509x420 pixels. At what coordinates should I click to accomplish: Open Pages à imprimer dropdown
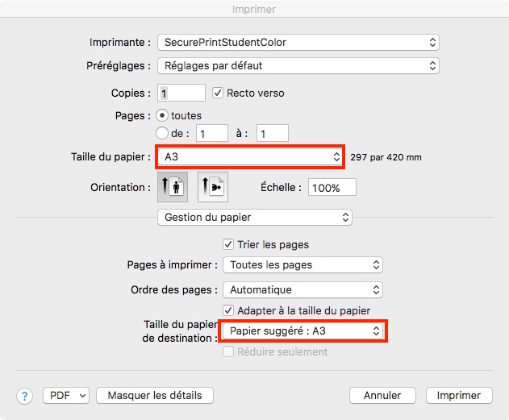[x=302, y=264]
